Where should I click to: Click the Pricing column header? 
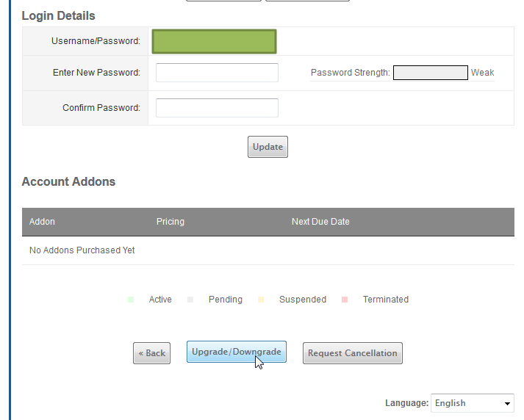click(x=171, y=222)
